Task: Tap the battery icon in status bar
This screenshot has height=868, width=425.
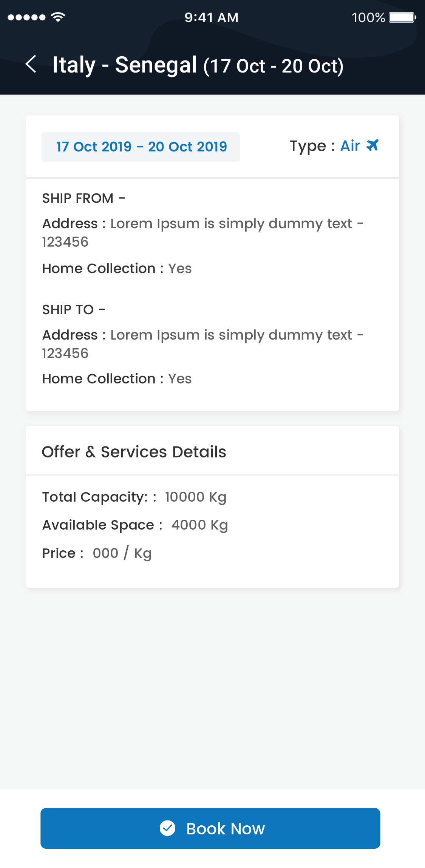Action: pos(402,17)
